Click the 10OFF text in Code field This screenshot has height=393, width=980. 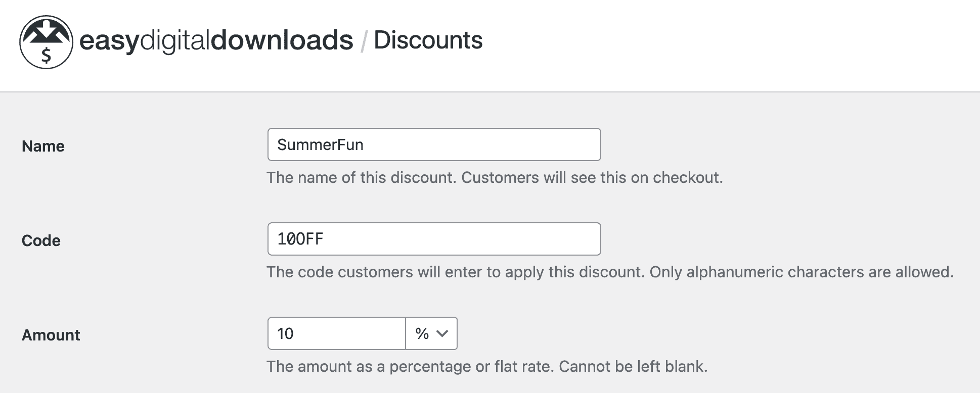tap(300, 239)
